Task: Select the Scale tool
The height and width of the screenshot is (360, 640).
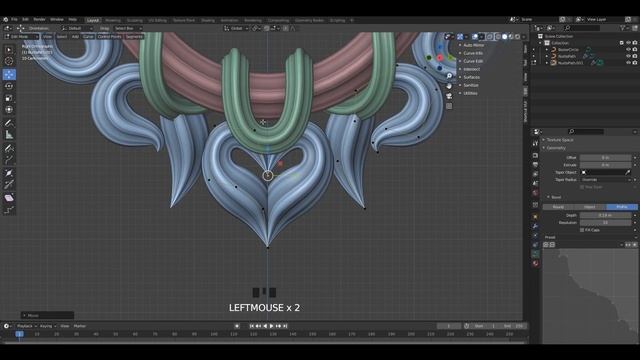Action: 9,98
